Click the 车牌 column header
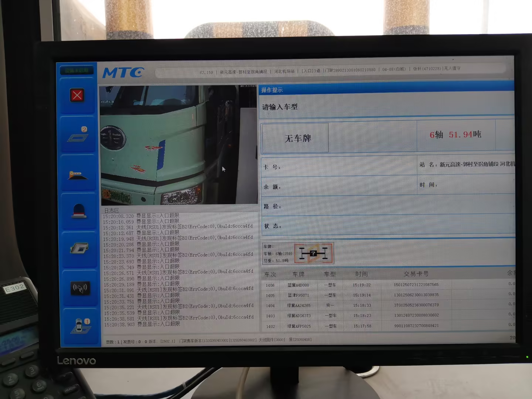 [298, 274]
